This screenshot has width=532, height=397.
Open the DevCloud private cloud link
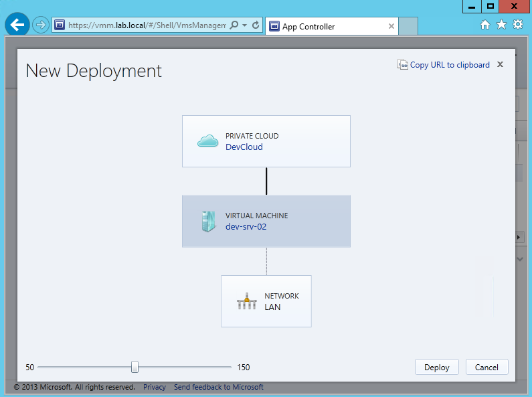244,147
